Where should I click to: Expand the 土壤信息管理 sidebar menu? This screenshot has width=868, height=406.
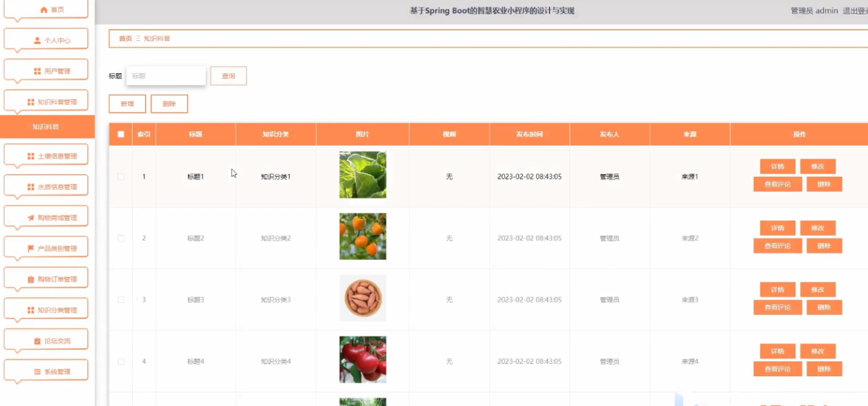click(46, 156)
